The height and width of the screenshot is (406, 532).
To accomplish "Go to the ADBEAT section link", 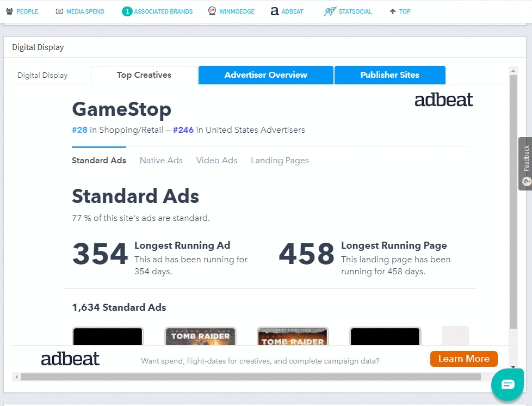I will pyautogui.click(x=292, y=11).
